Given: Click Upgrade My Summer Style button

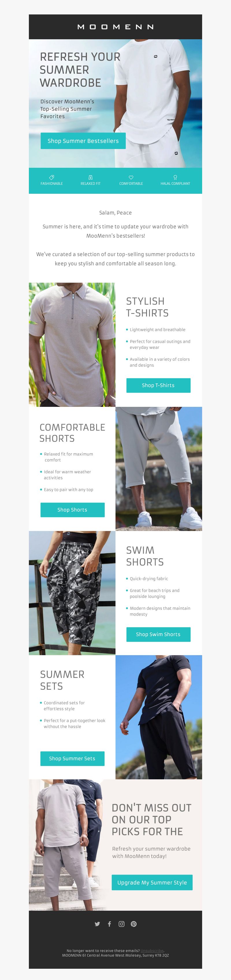Looking at the screenshot, I should tap(152, 882).
